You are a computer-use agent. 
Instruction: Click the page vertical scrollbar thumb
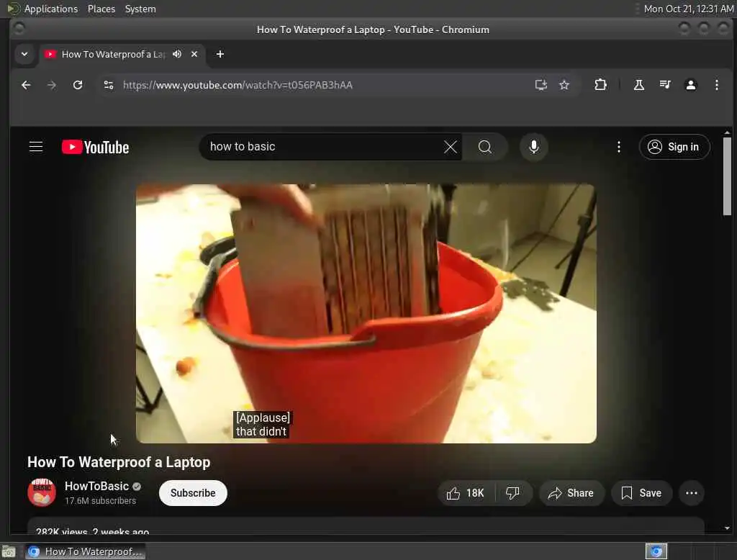727,176
